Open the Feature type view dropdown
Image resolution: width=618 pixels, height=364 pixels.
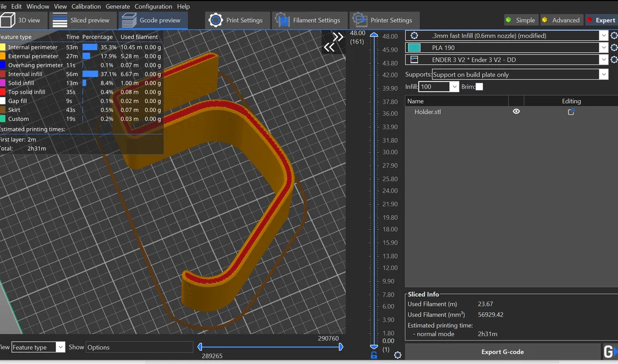point(60,347)
